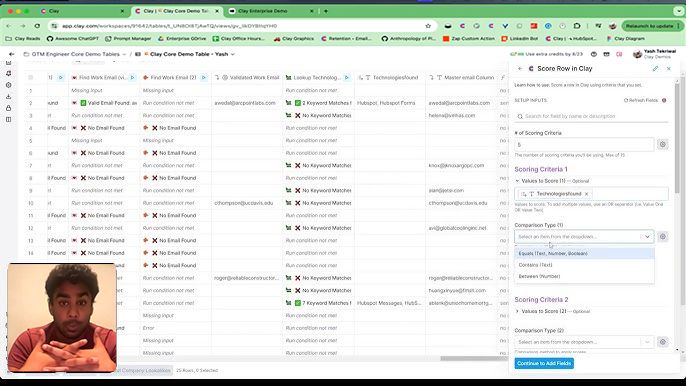Open Yash Tekriwal profile menu
Image resolution: width=686 pixels, height=386 pixels.
(654, 54)
